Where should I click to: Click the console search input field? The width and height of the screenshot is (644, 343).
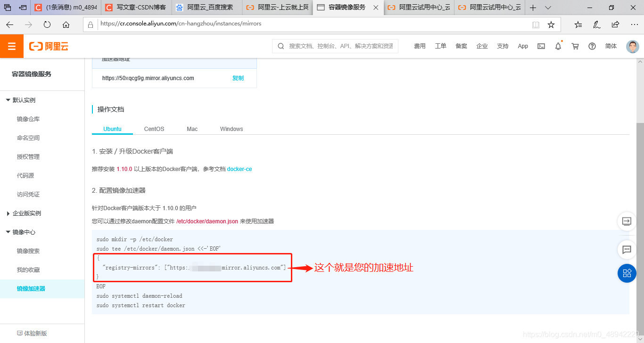(x=335, y=46)
